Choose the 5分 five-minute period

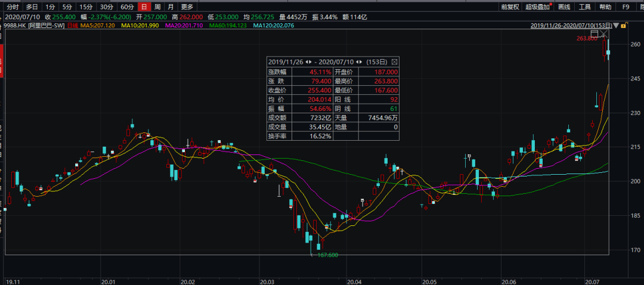click(x=68, y=7)
